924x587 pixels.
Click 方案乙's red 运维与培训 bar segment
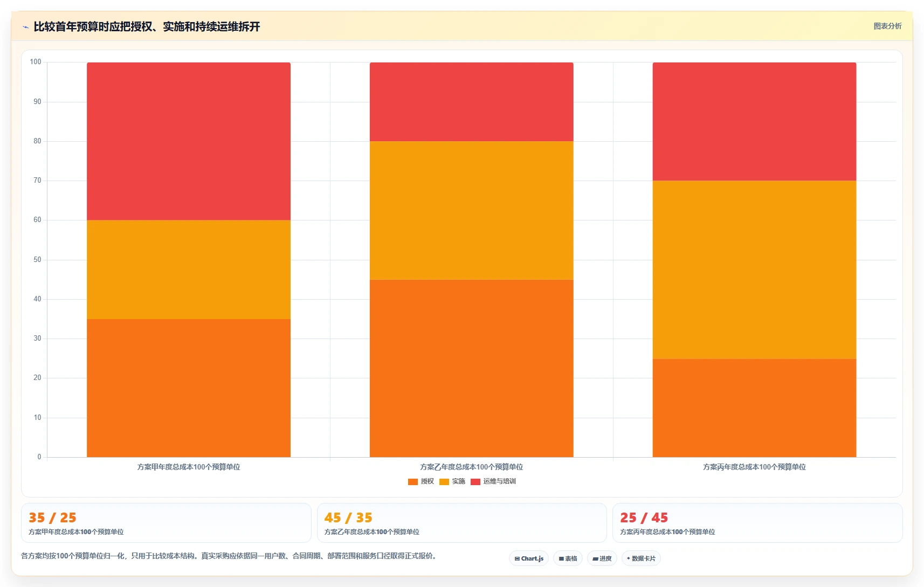tap(472, 102)
